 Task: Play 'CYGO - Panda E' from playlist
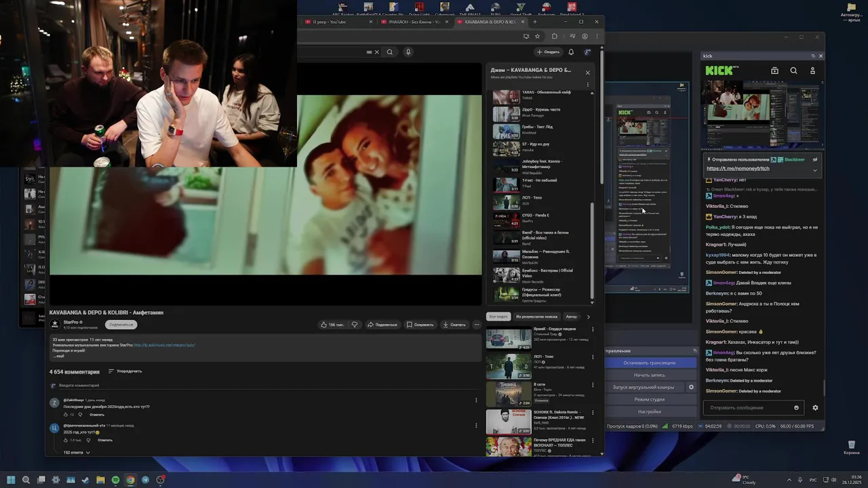point(540,219)
